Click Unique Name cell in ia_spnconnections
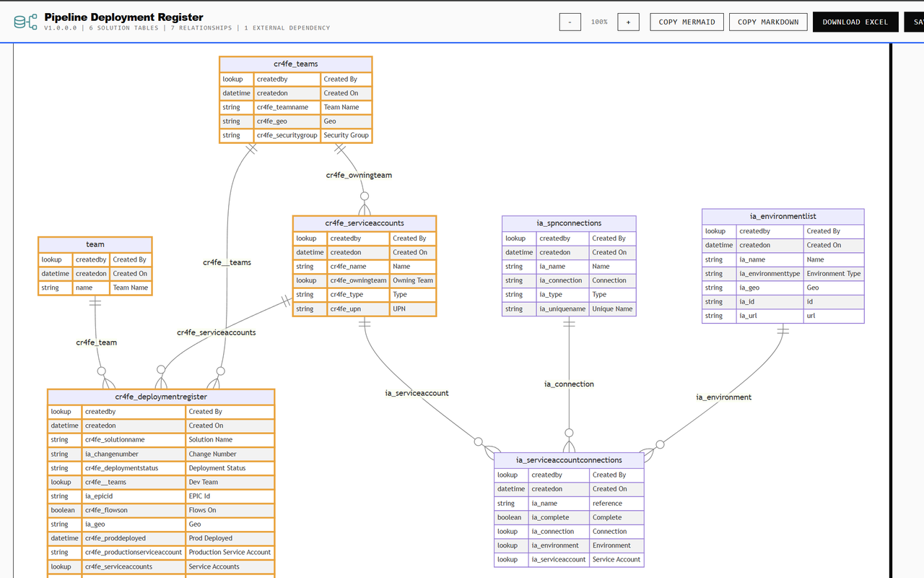 (612, 309)
